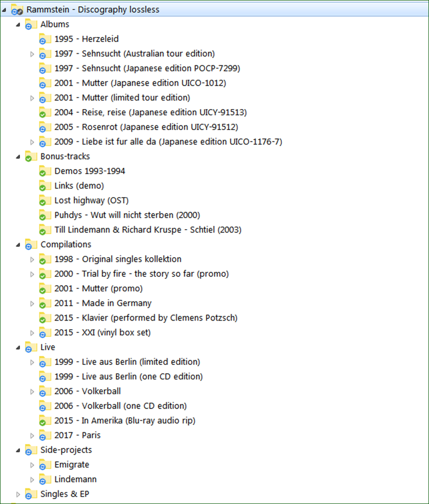Viewport: 429px width, 504px height.
Task: Expand the Lindemann folder arrow
Action: click(32, 480)
